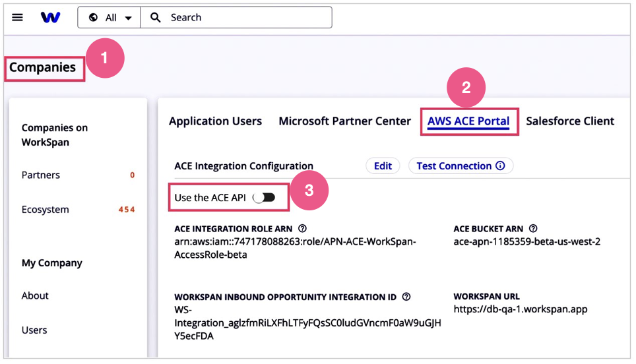The image size is (636, 364).
Task: Open About under My Company
Action: click(x=35, y=295)
